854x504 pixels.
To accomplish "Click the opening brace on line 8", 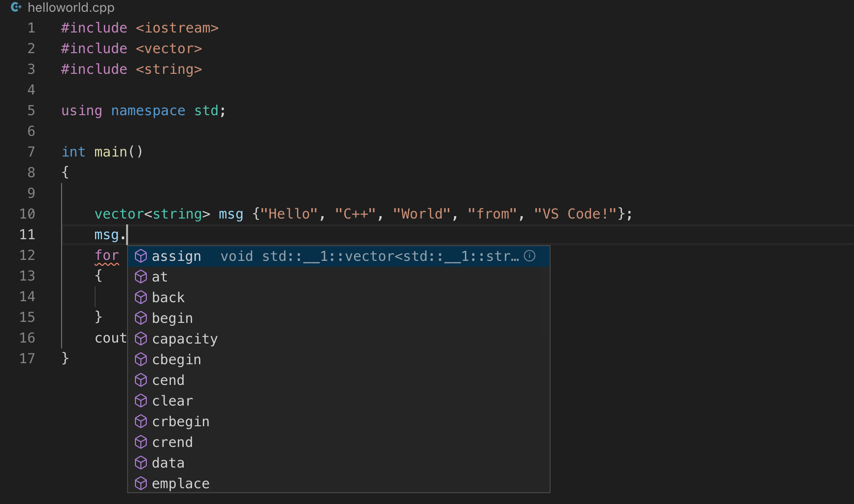I will (x=65, y=172).
